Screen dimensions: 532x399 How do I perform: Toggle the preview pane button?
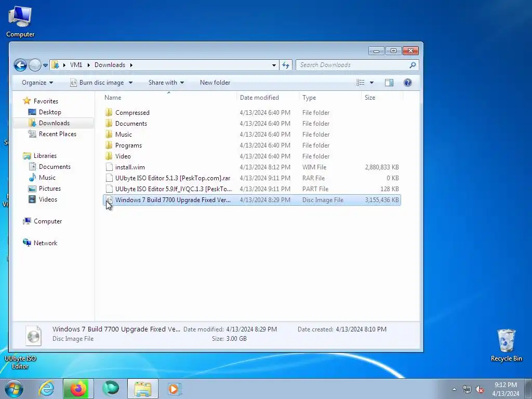point(389,83)
